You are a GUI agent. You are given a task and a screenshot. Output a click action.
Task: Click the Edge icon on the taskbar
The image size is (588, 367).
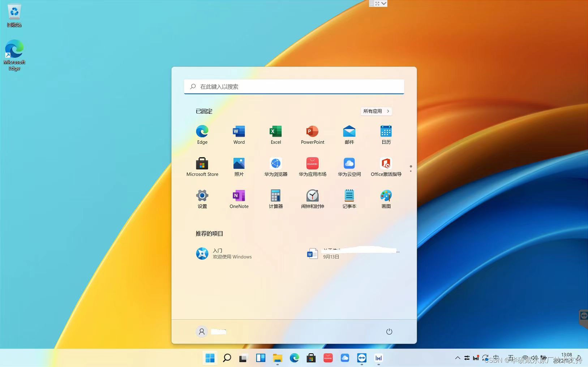point(294,358)
